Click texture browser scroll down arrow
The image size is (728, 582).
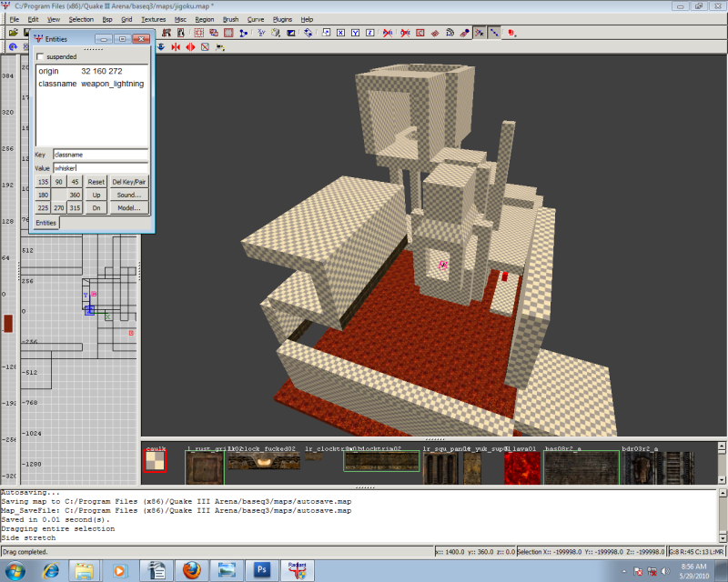[722, 480]
